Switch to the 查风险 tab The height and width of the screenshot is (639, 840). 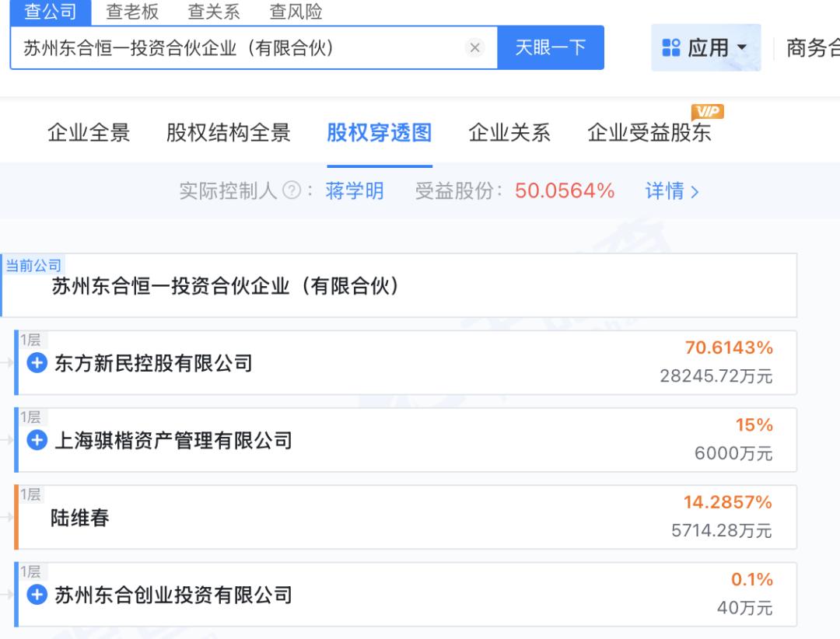pos(296,12)
